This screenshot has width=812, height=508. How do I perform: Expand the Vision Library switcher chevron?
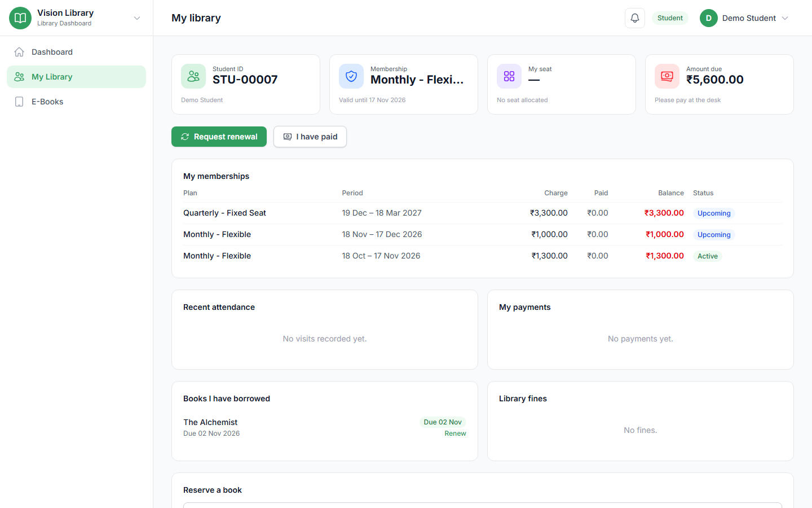coord(137,18)
